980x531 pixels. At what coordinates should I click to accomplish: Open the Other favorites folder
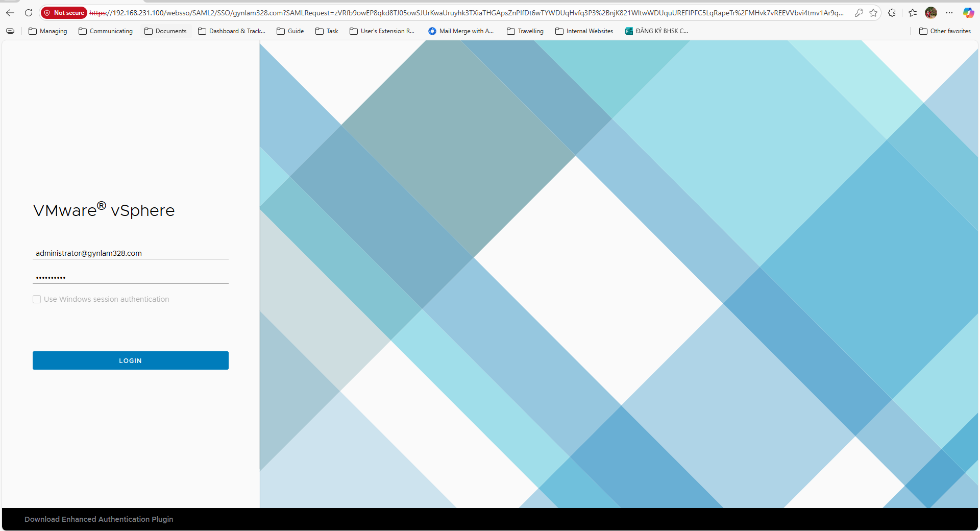pyautogui.click(x=945, y=31)
